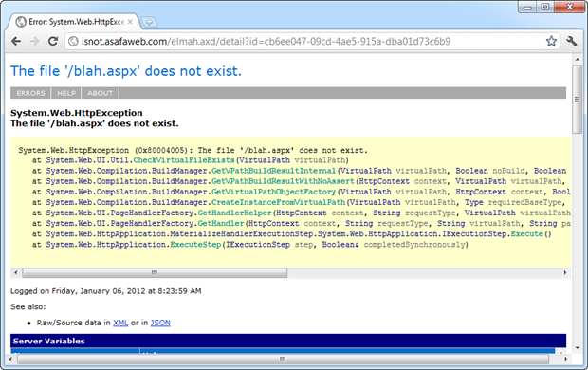Click 'CheckVirtualFileExists' in the stack trace
This screenshot has width=588, height=370.
tap(184, 160)
